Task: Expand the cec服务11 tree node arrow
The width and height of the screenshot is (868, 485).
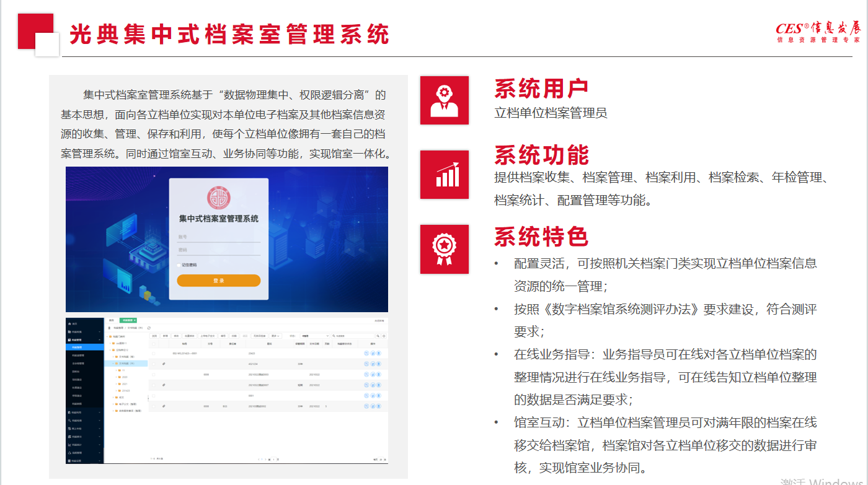Action: pyautogui.click(x=110, y=343)
